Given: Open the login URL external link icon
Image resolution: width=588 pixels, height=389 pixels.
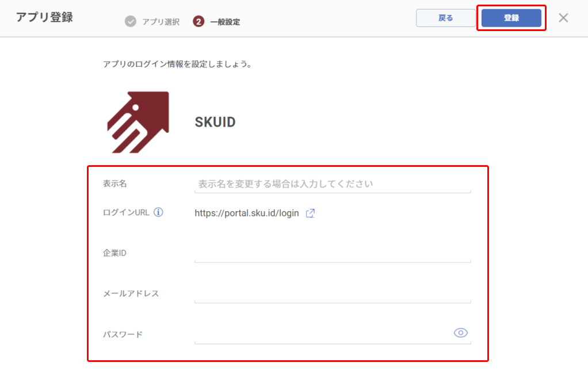Looking at the screenshot, I should tap(310, 213).
